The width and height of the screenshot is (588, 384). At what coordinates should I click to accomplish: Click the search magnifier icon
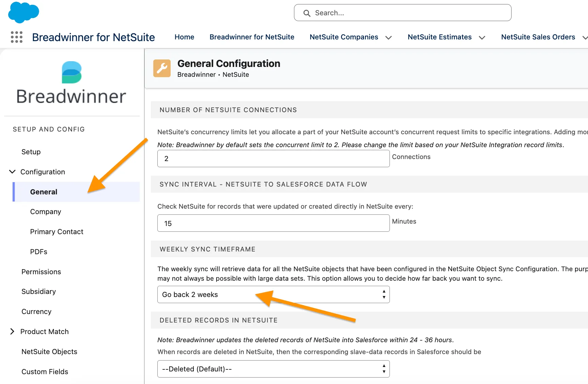[307, 13]
